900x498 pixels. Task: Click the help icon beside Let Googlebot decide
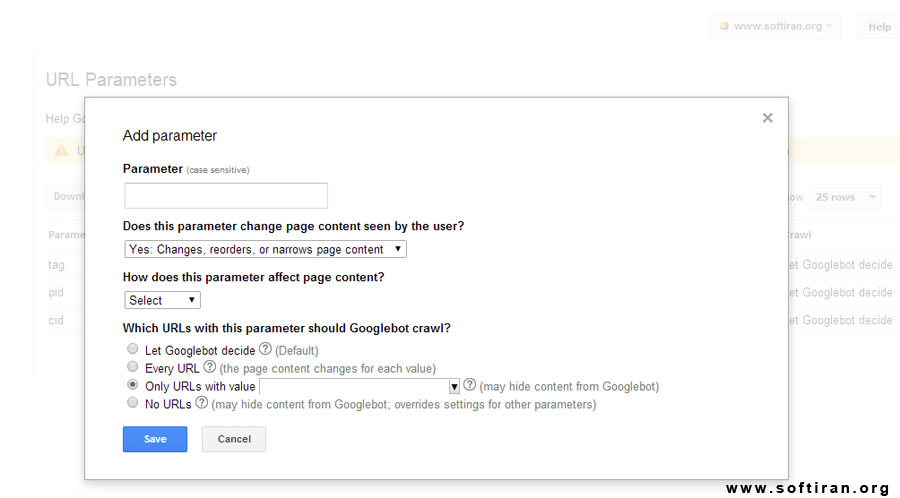pos(265,349)
